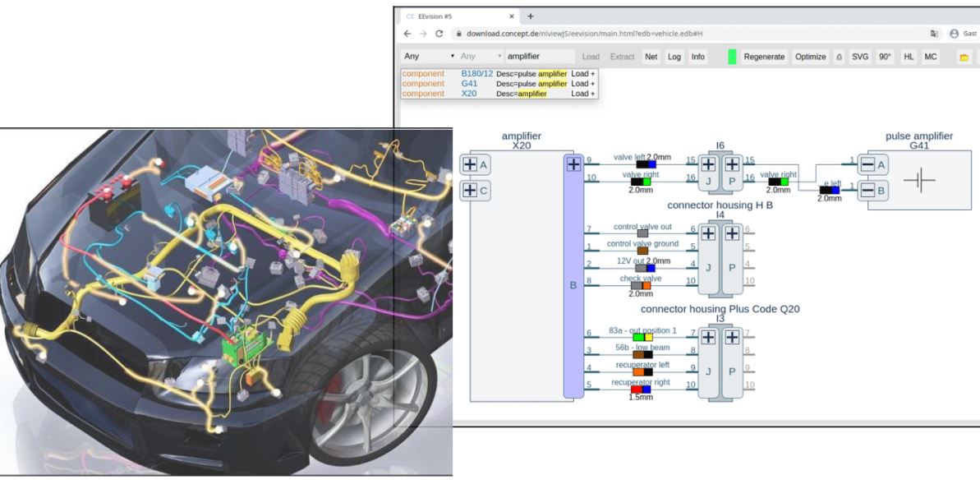This screenshot has width=980, height=498.
Task: Select X20 in search results
Action: [x=469, y=94]
